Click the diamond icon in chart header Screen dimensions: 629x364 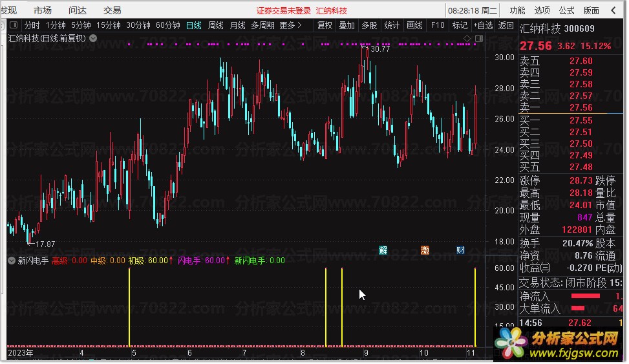pos(467,39)
